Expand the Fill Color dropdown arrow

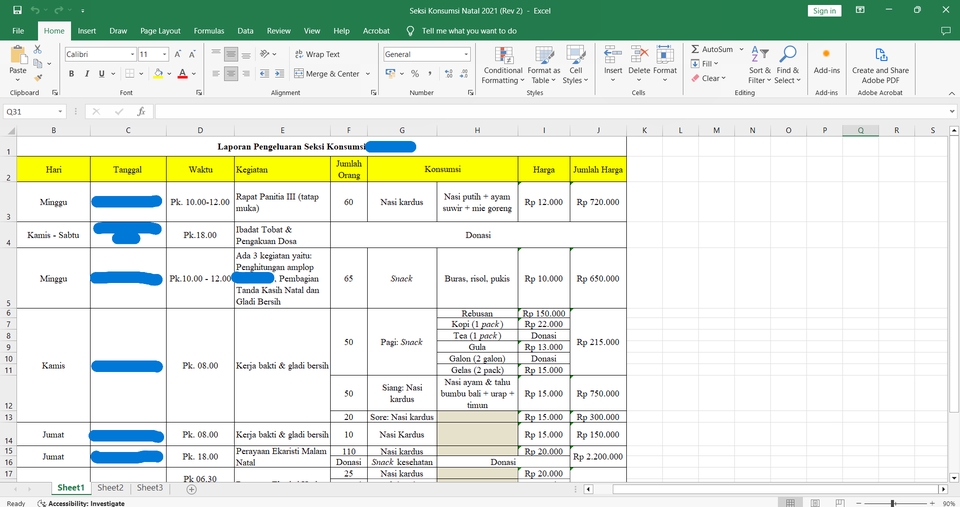169,73
